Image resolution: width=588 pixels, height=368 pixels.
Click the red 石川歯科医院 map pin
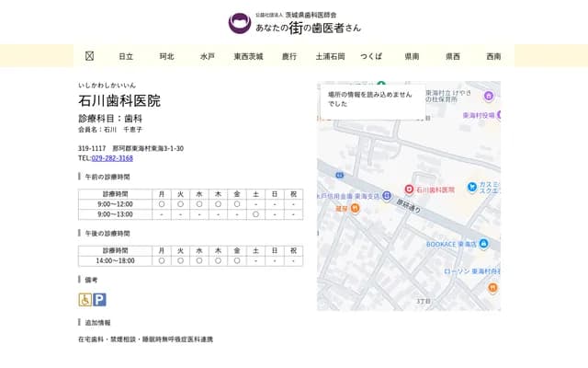pos(409,190)
